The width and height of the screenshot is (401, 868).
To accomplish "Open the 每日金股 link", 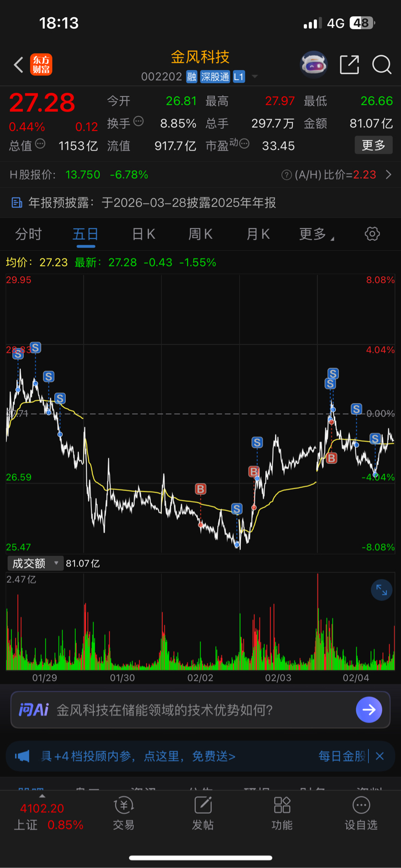I will [342, 756].
